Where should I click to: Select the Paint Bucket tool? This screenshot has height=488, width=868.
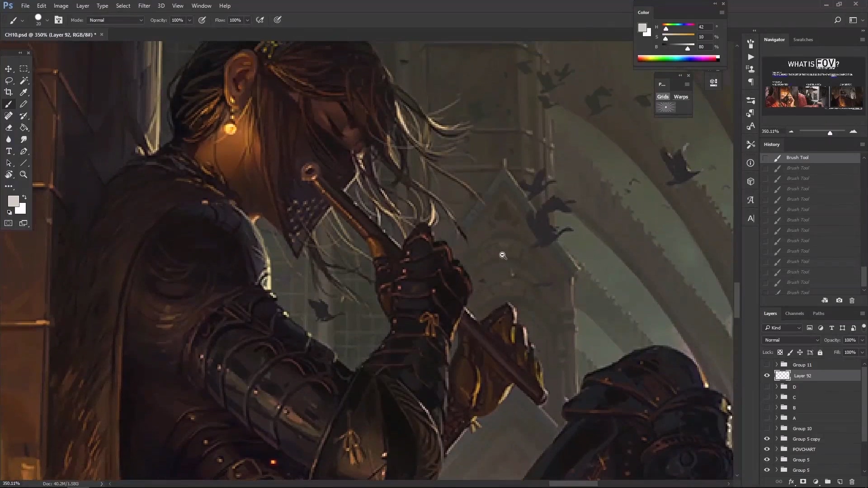24,127
